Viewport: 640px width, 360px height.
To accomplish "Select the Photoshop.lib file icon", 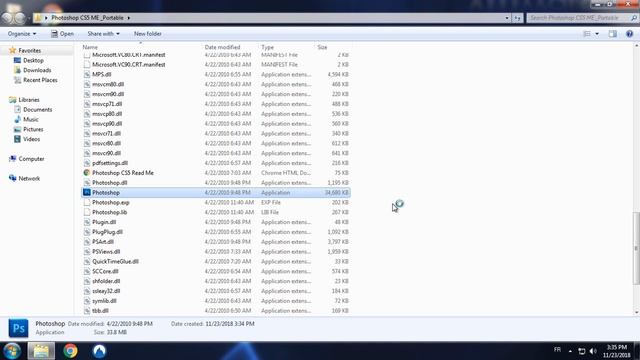I will 87,212.
